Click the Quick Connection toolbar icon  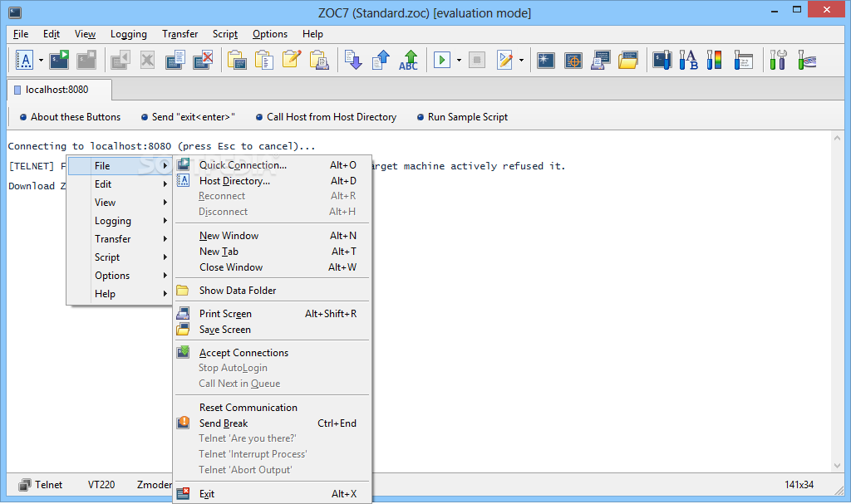click(x=59, y=60)
